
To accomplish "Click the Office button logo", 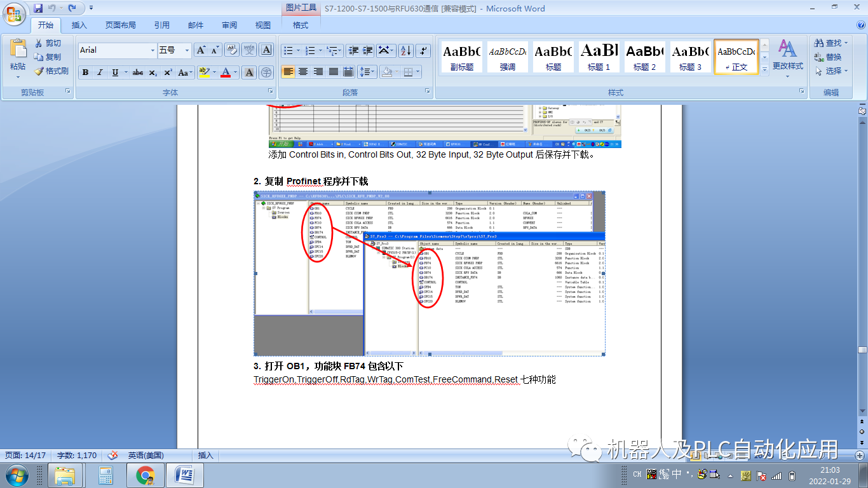I will coord(15,13).
